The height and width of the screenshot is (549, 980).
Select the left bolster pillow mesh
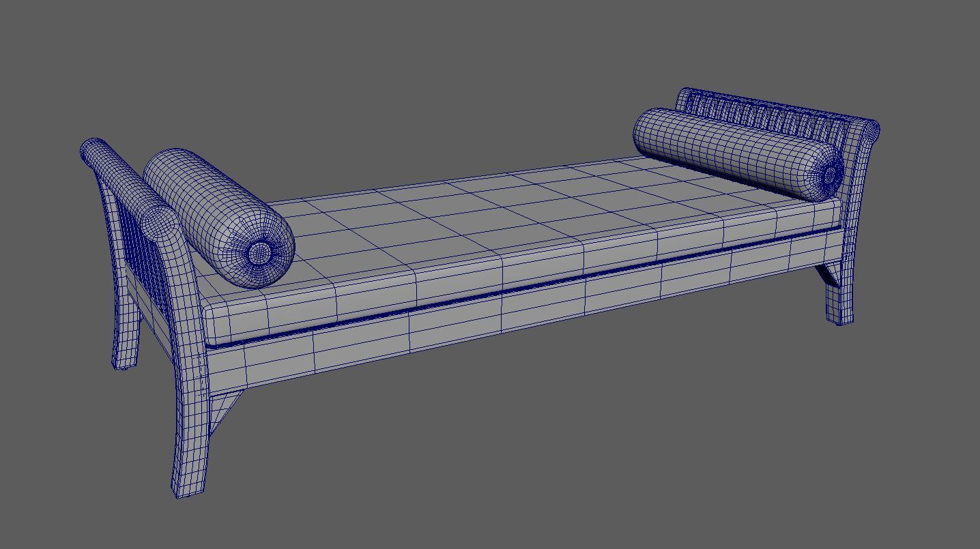click(x=218, y=217)
